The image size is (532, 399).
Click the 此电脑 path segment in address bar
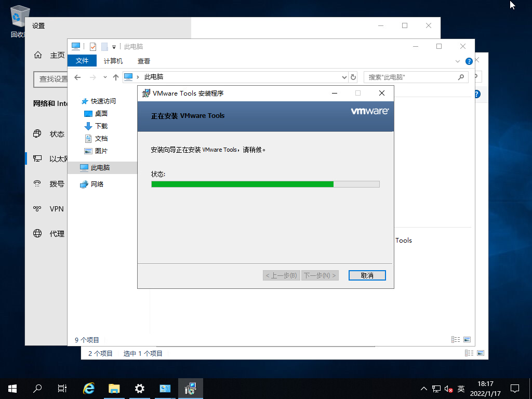[x=154, y=77]
